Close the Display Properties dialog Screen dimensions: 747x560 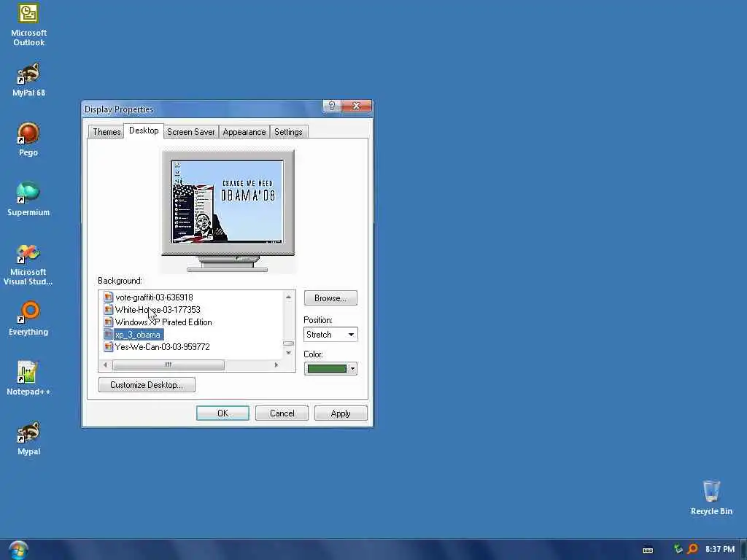[356, 106]
